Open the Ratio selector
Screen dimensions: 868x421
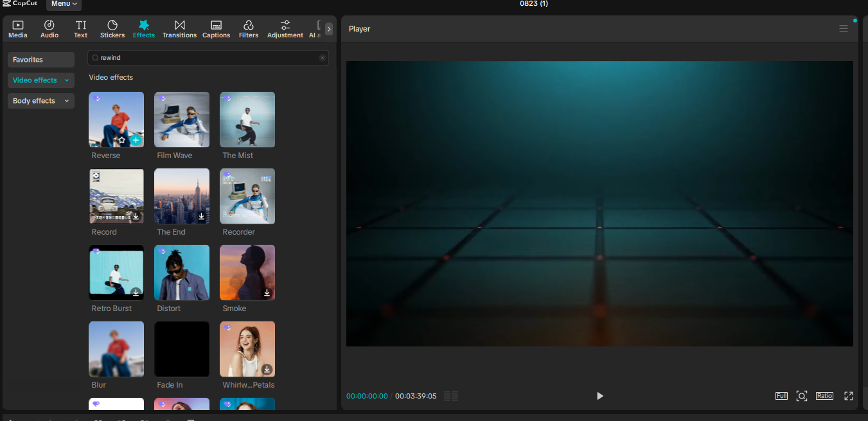point(825,396)
